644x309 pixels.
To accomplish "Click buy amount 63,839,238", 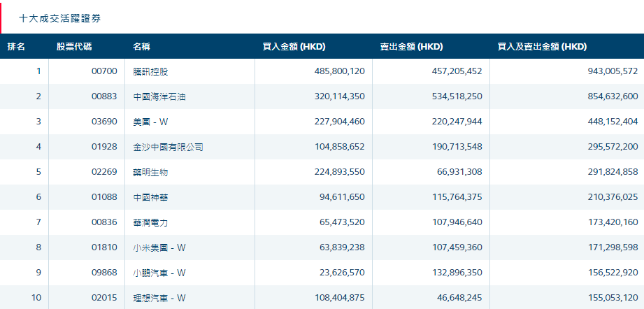I will 342,247.
